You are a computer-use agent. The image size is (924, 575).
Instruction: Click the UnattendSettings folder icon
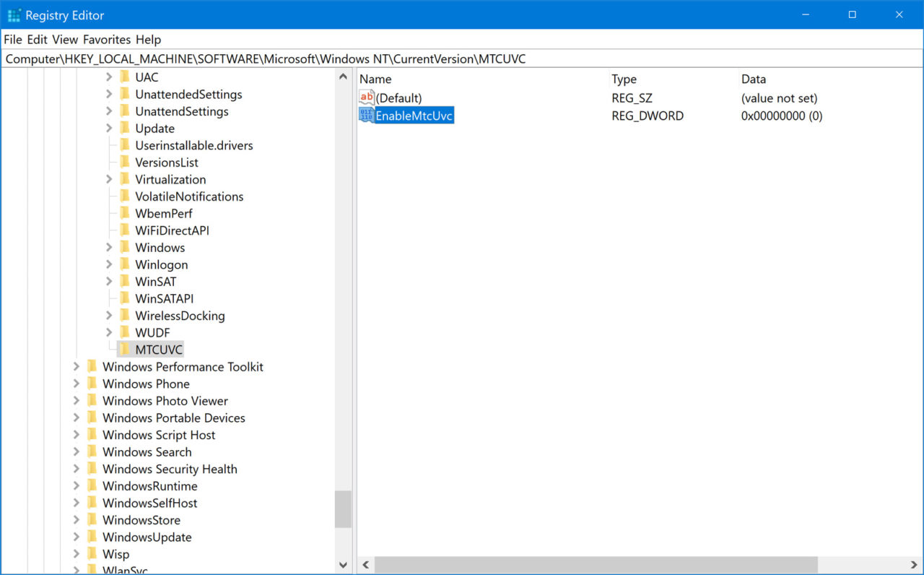(125, 111)
